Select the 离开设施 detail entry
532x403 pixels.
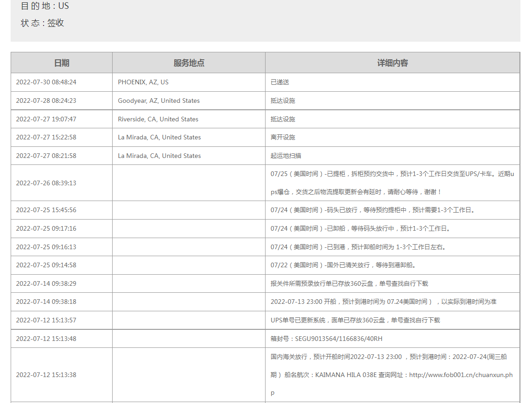coord(283,137)
